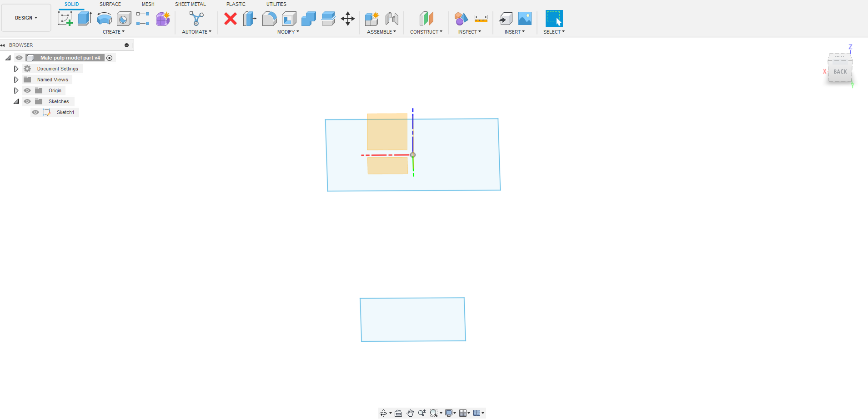The height and width of the screenshot is (419, 868).
Task: Expand the Origin node
Action: 16,90
